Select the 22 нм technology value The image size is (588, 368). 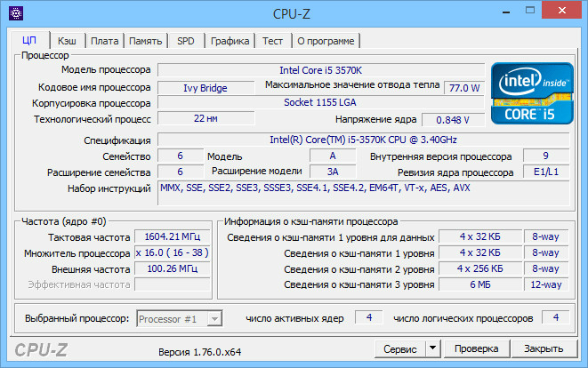[205, 118]
